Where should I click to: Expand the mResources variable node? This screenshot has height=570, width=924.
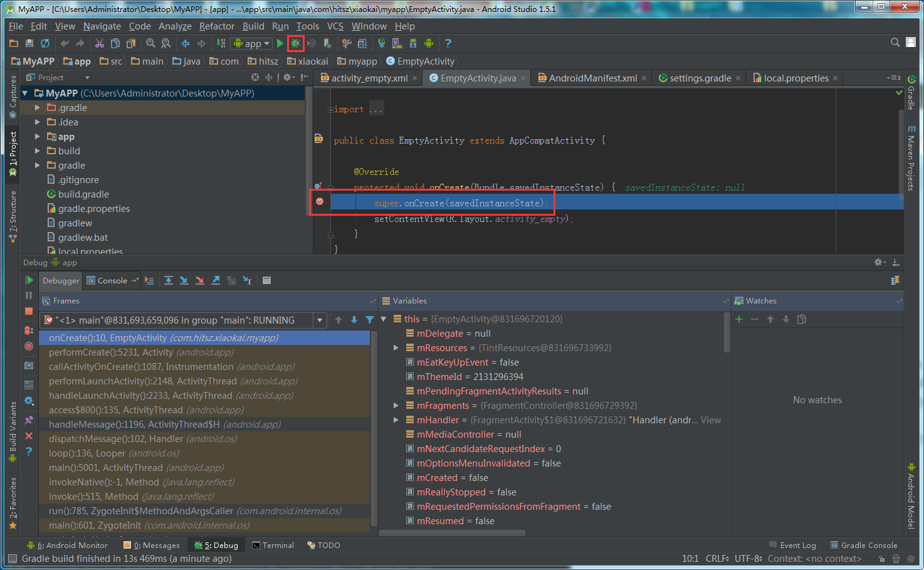coord(396,347)
